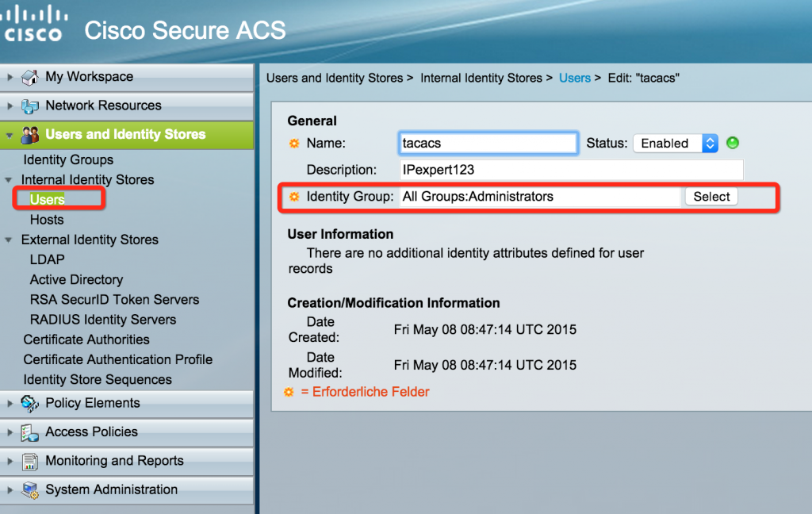
Task: Follow the Users breadcrumb link
Action: coord(574,78)
